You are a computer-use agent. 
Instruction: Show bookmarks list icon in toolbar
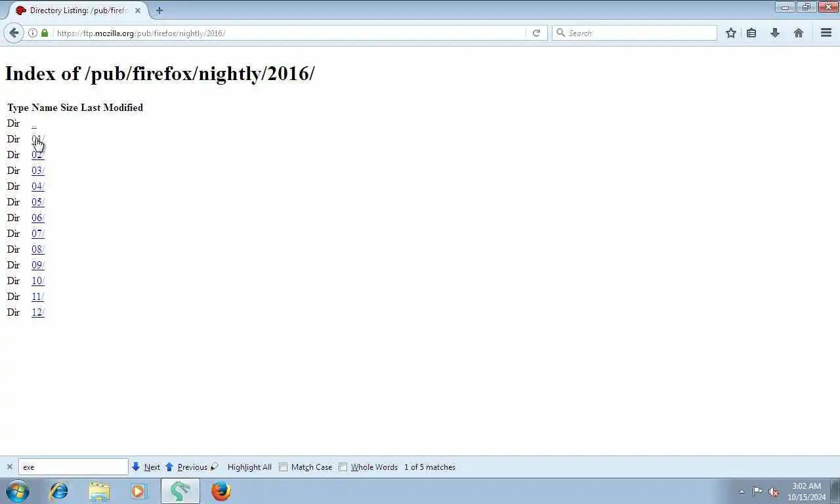751,33
